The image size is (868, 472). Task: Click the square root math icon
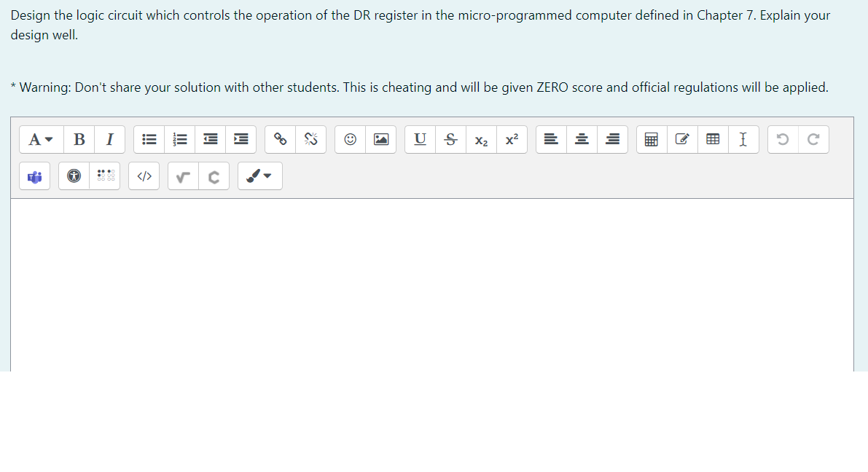(183, 176)
